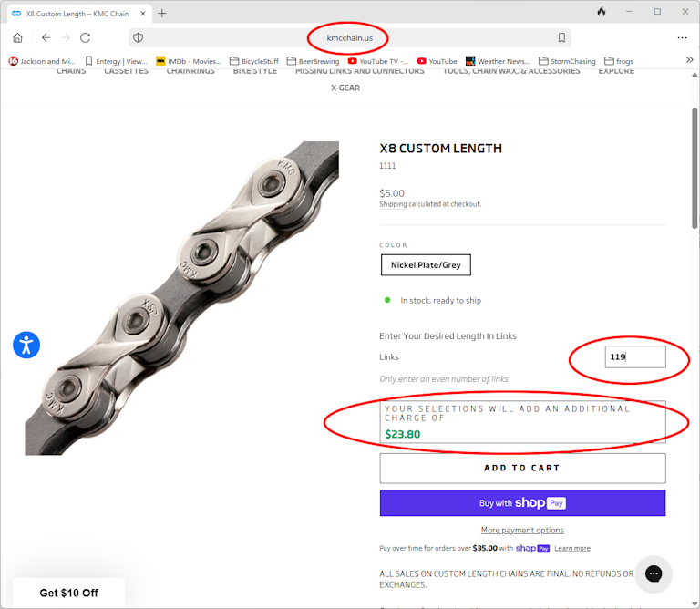Screen dimensions: 700x609
Task: Open the chat bubble widget
Action: tap(654, 573)
